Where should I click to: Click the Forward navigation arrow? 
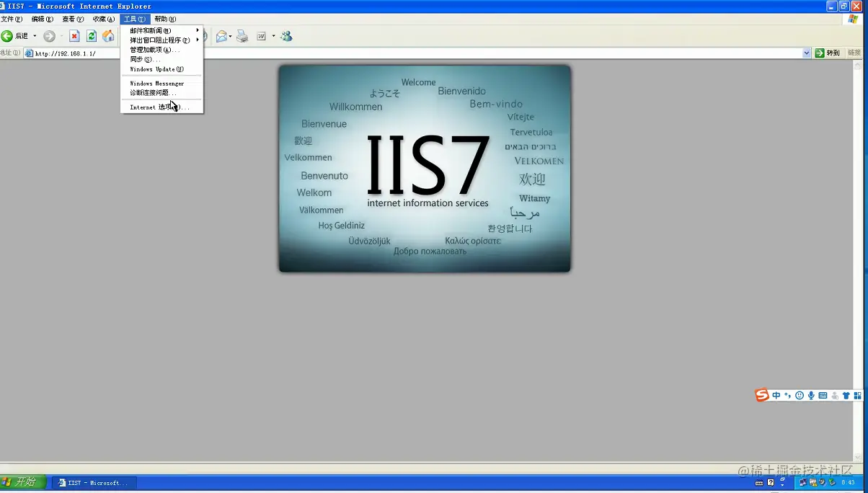click(x=49, y=36)
